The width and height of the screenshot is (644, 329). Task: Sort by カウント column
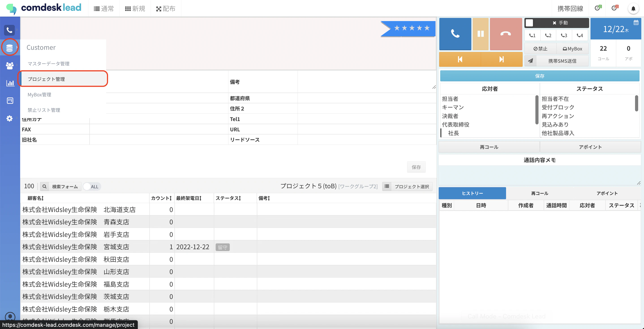(161, 198)
